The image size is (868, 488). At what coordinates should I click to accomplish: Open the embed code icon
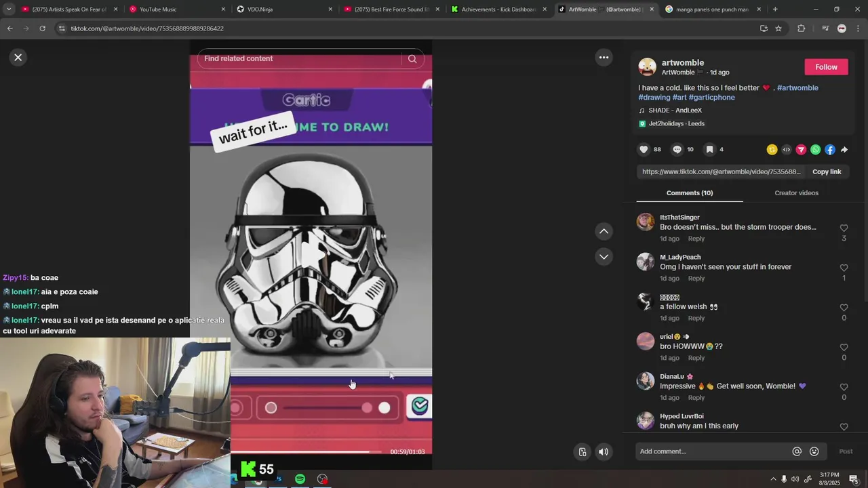[x=787, y=150]
